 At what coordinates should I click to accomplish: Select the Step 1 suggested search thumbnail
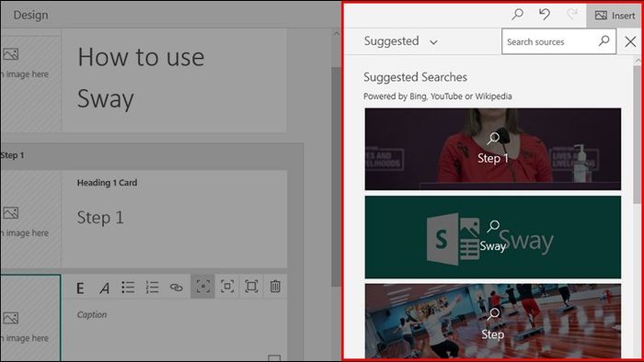[493, 149]
